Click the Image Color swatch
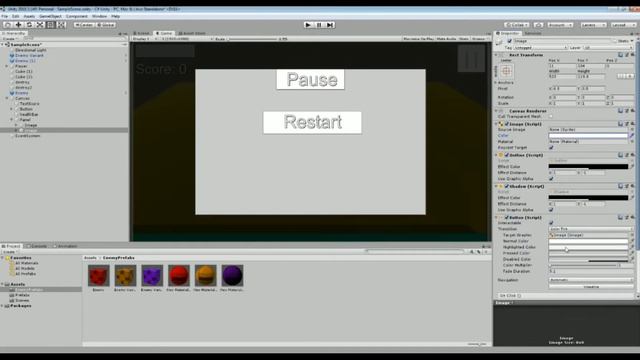This screenshot has height=360, width=640. point(588,136)
